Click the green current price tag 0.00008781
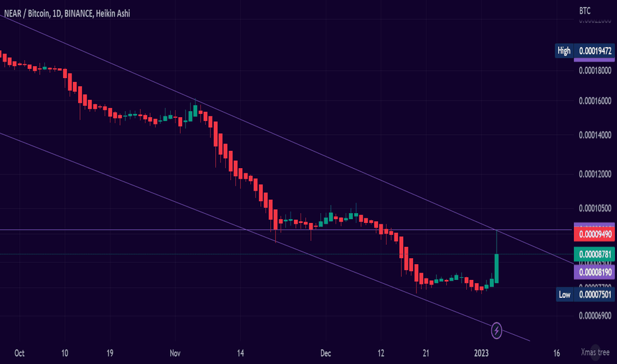 594,254
